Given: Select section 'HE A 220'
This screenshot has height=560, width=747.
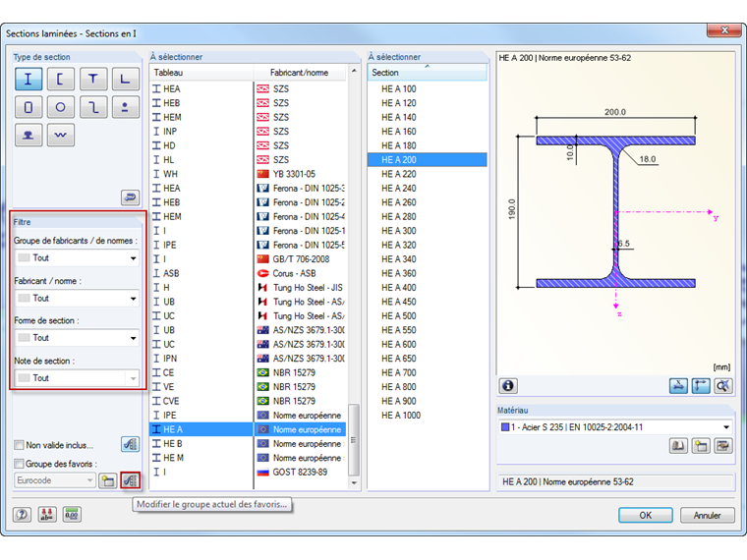Looking at the screenshot, I should click(x=428, y=174).
